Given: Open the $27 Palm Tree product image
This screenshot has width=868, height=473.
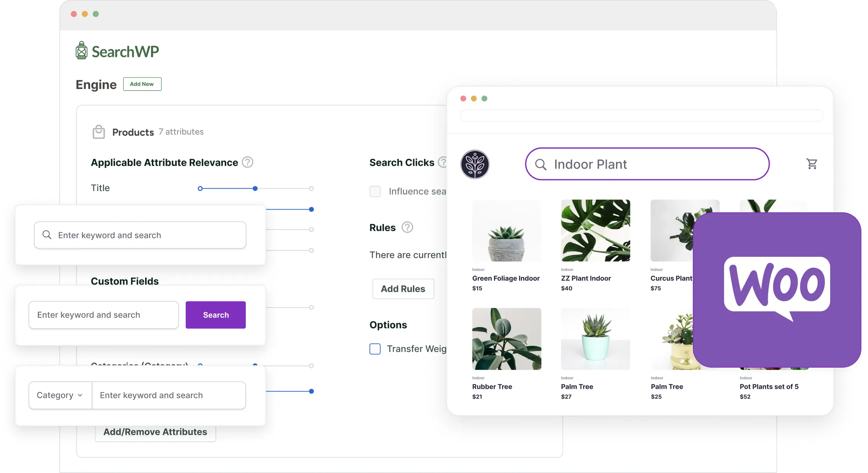Looking at the screenshot, I should [595, 339].
